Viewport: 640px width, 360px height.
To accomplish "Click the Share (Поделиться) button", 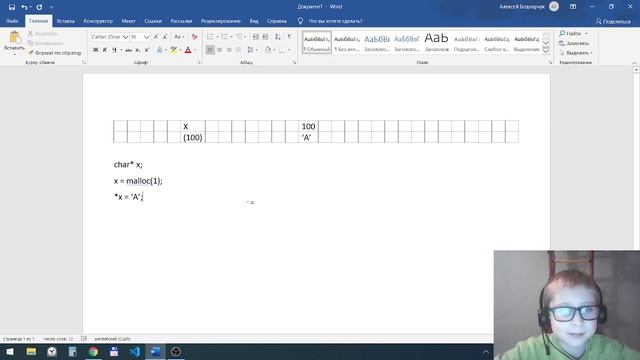I will pyautogui.click(x=613, y=21).
